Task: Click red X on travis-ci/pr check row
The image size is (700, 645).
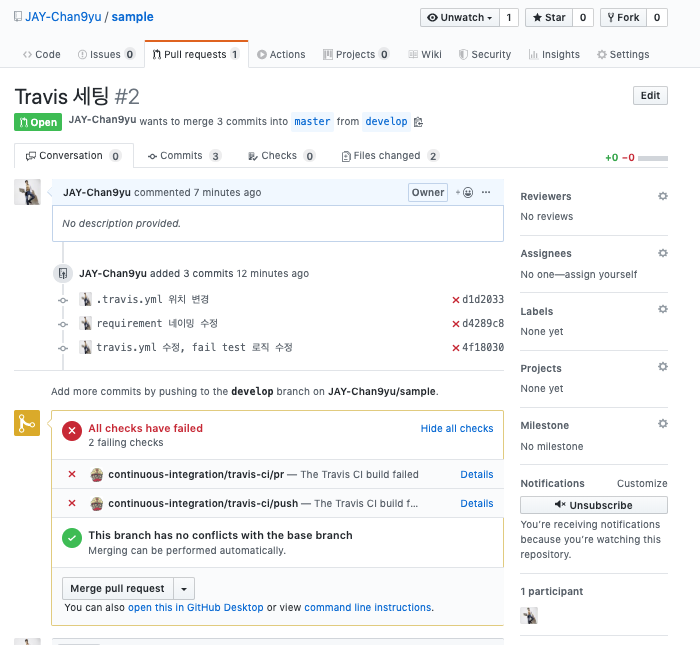Action: tap(72, 474)
